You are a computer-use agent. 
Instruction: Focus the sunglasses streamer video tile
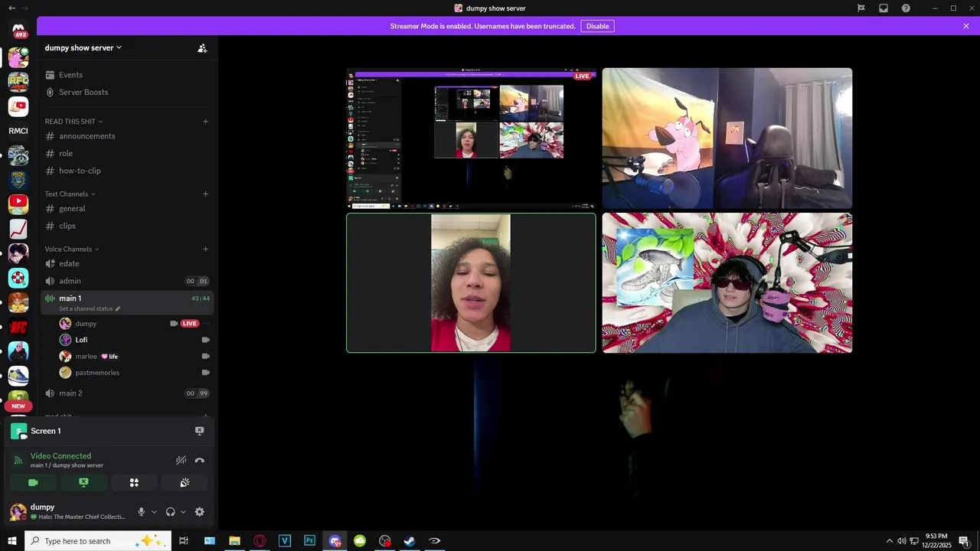pyautogui.click(x=727, y=283)
